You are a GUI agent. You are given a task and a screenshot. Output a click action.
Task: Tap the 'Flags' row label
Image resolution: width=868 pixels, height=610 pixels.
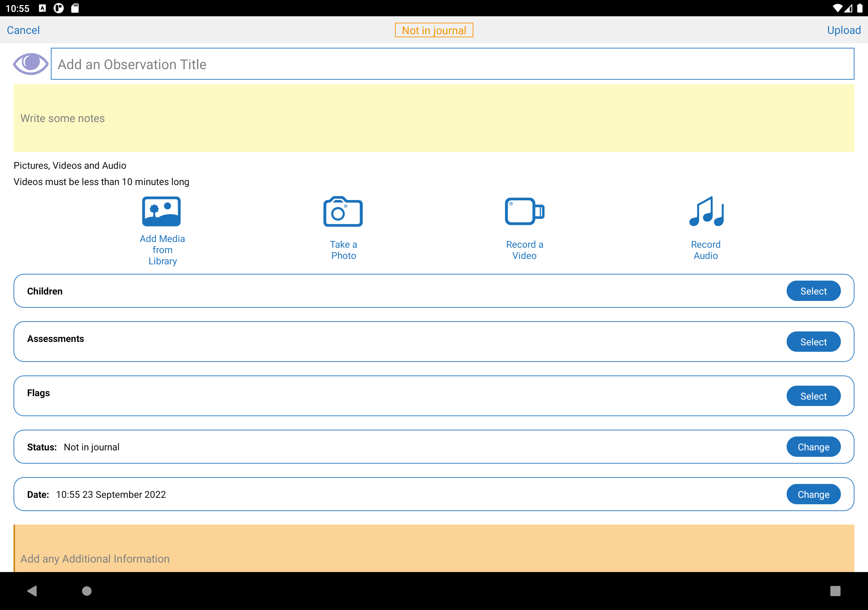pyautogui.click(x=38, y=393)
